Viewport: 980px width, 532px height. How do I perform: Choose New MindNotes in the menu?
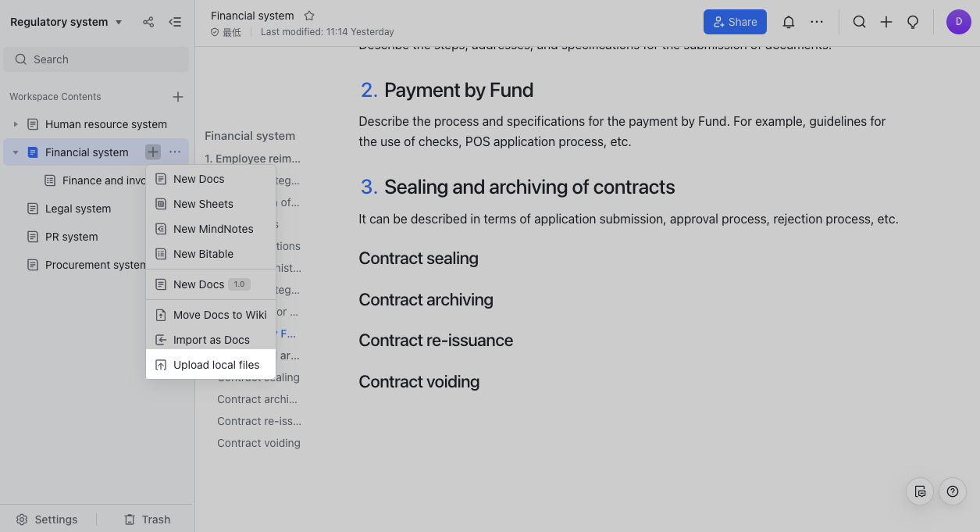(x=211, y=229)
